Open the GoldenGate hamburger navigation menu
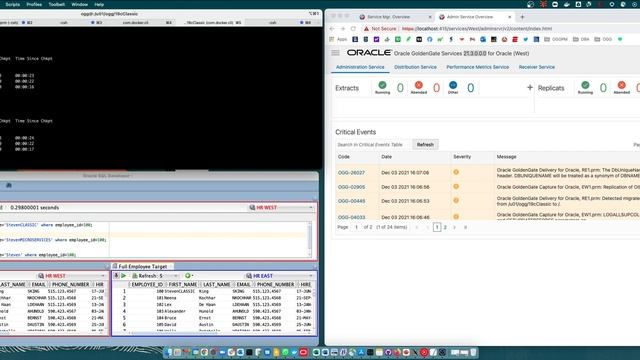 pos(335,53)
